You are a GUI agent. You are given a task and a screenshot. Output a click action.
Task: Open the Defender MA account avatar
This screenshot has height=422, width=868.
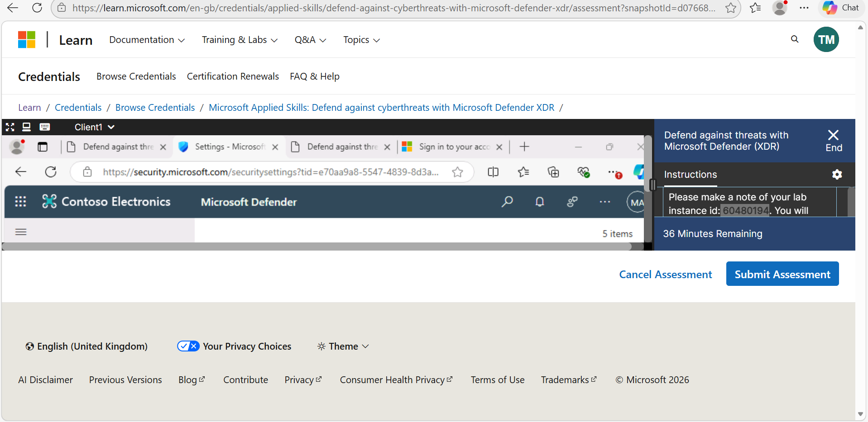[x=636, y=202]
